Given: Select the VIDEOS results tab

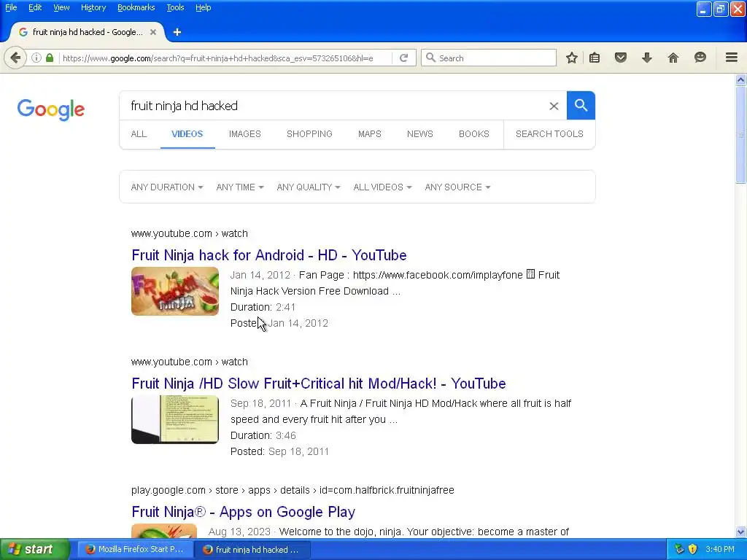Looking at the screenshot, I should tap(187, 134).
